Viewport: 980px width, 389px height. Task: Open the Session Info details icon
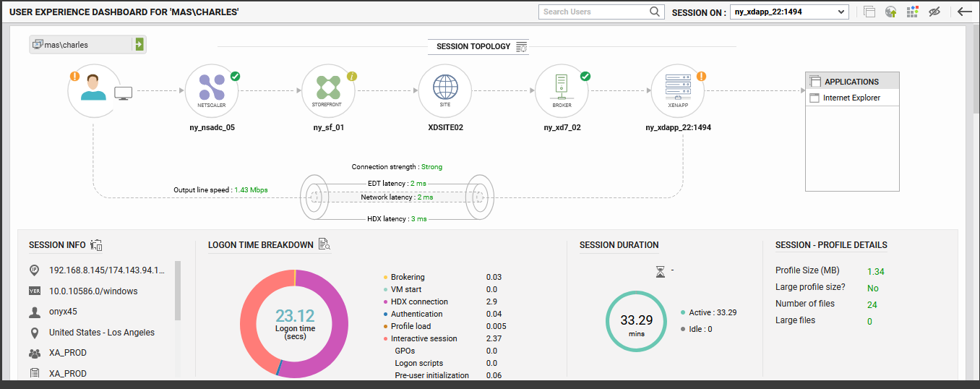97,245
